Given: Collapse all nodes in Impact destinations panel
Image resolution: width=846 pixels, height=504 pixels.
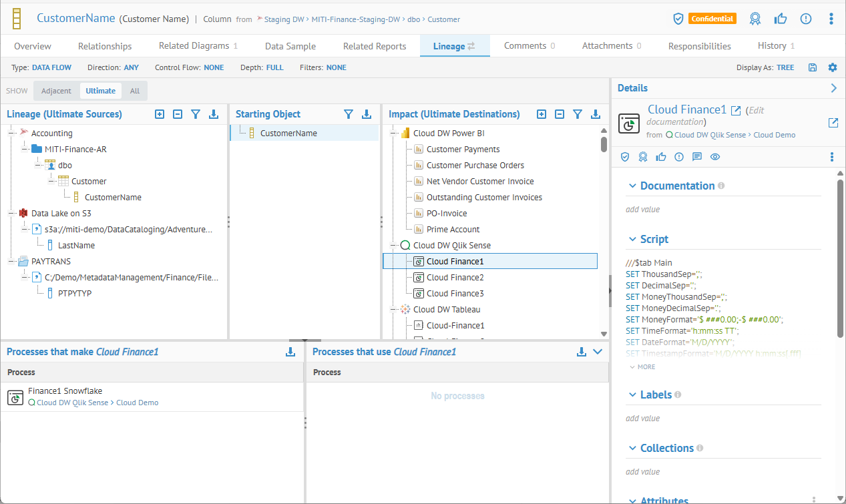Looking at the screenshot, I should [560, 114].
